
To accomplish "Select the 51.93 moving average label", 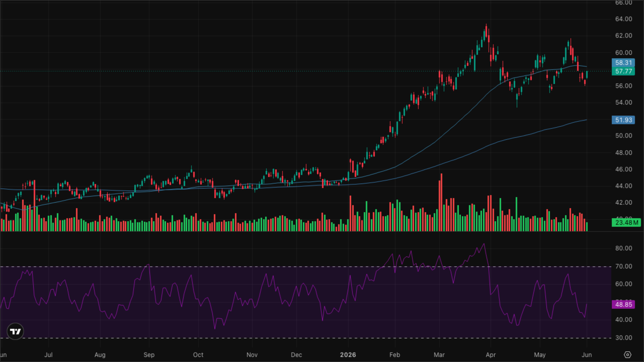I will coord(623,120).
